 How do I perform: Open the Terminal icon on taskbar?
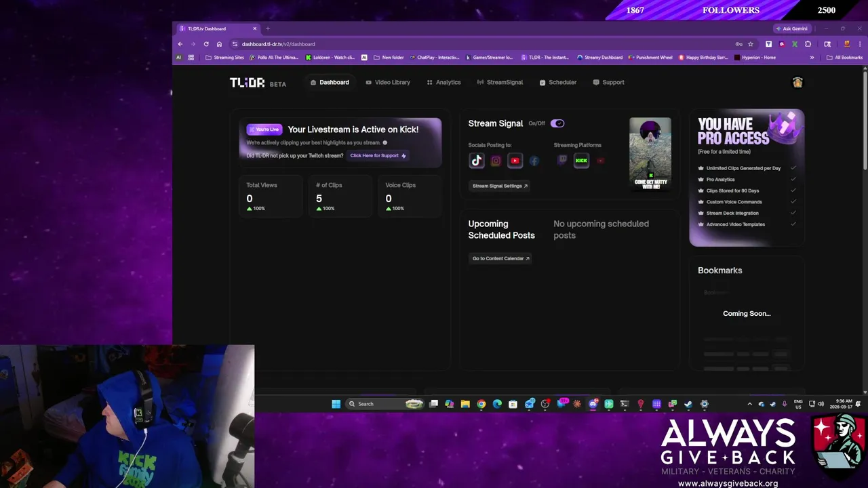625,404
